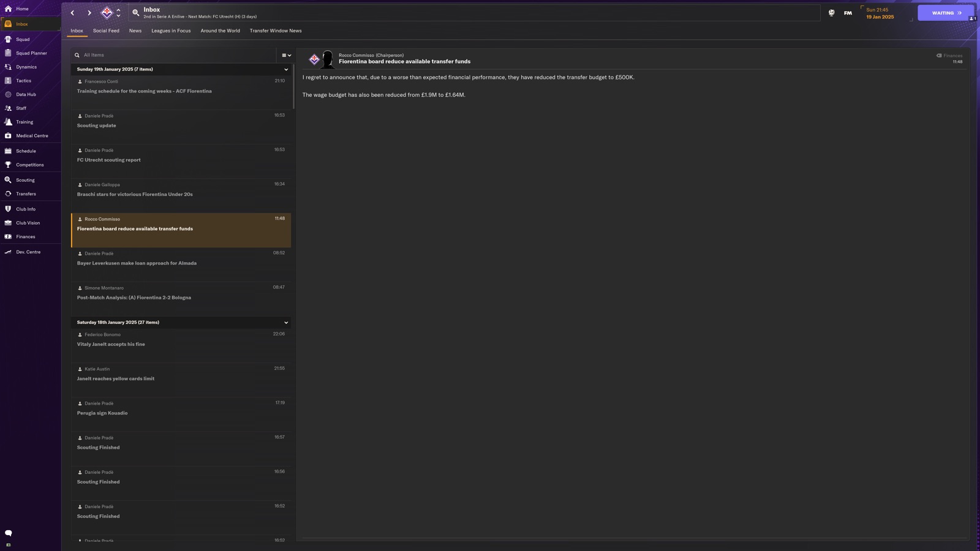Open Data Hub from the sidebar
Screen dimensions: 980x551
pyautogui.click(x=31, y=94)
